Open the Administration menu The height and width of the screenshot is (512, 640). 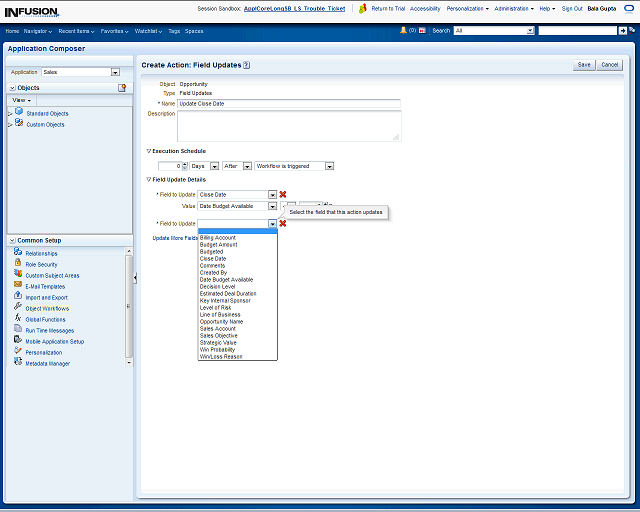coord(512,8)
